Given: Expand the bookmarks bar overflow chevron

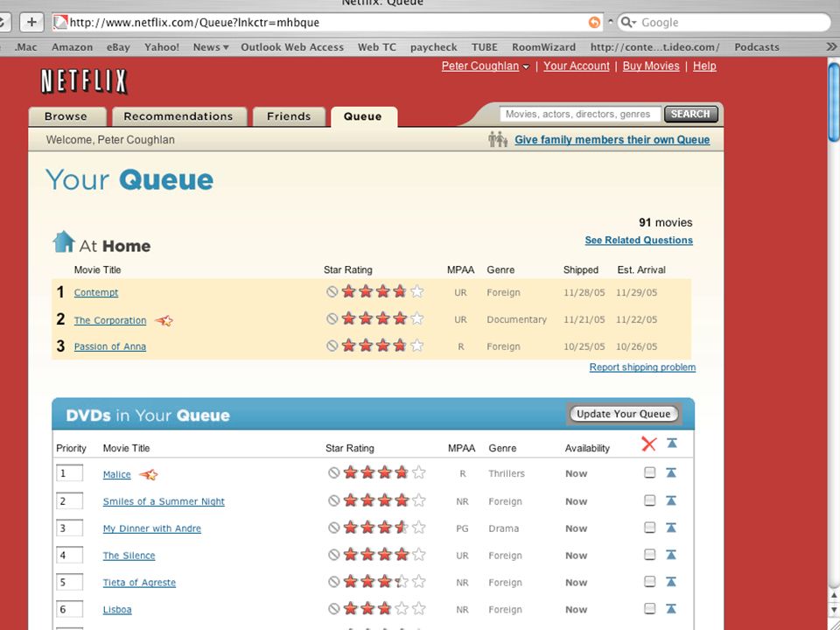Looking at the screenshot, I should 831,47.
